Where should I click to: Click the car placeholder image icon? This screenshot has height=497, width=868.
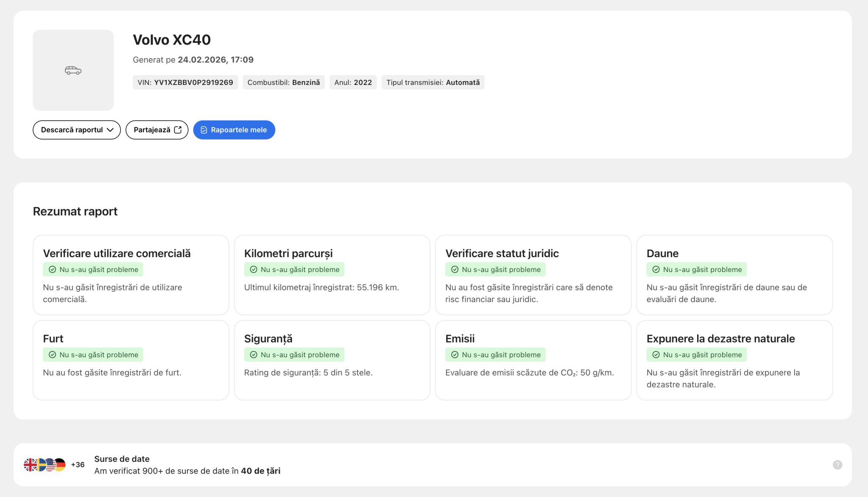point(73,70)
